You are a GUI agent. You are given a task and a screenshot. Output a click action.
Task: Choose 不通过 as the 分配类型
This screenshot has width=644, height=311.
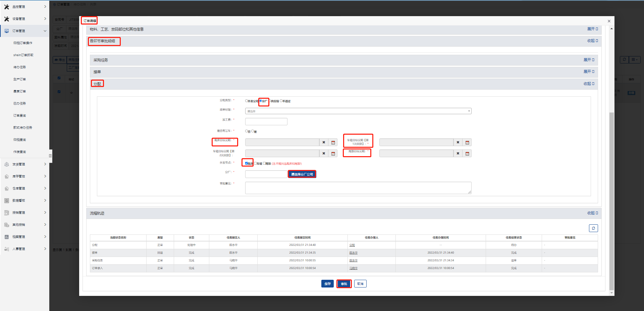281,101
